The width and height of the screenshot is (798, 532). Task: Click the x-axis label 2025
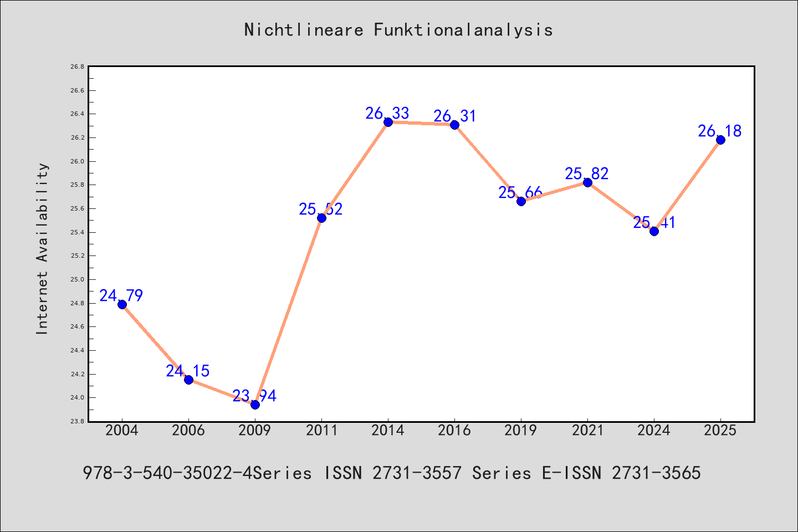720,431
